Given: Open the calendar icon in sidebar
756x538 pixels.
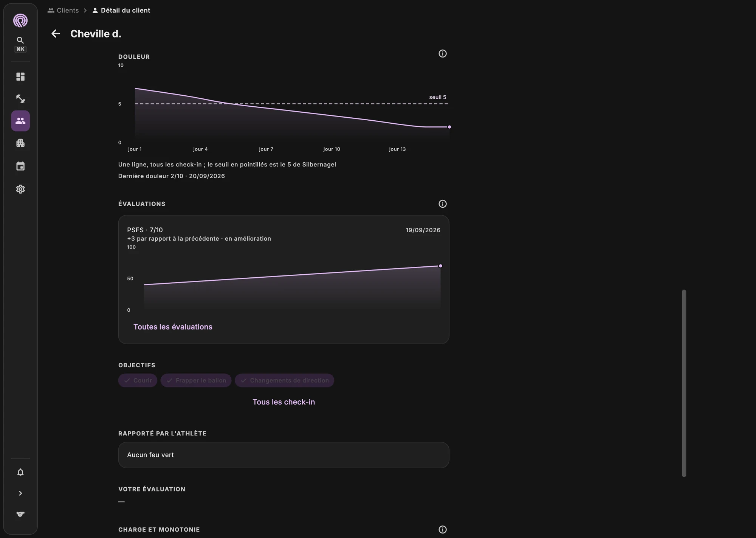Looking at the screenshot, I should tap(20, 166).
